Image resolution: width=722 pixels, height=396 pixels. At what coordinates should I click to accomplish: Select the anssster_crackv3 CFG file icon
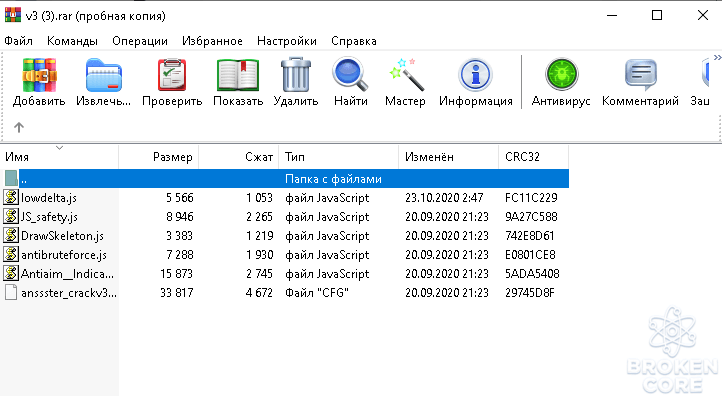coord(11,292)
